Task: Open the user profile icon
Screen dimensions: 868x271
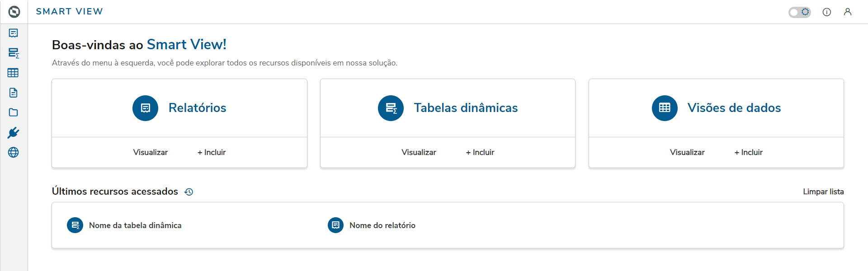Action: click(848, 12)
